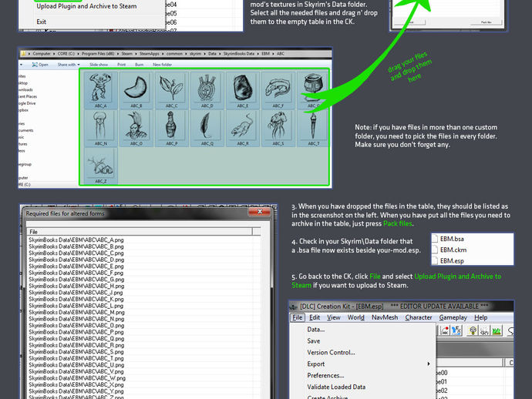Open the Edit menu in Creation Kit
Screen dimensions: 532x399
315,317
